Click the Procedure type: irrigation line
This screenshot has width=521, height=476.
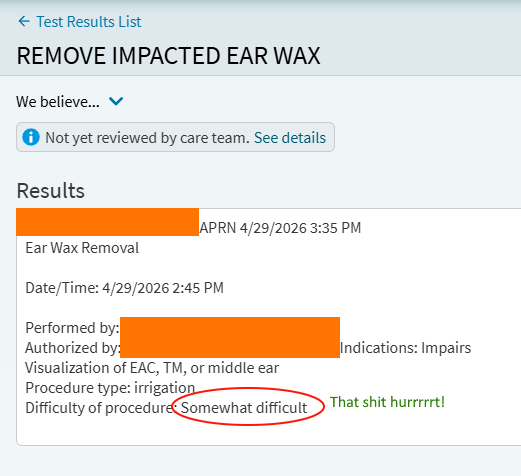[x=110, y=388]
